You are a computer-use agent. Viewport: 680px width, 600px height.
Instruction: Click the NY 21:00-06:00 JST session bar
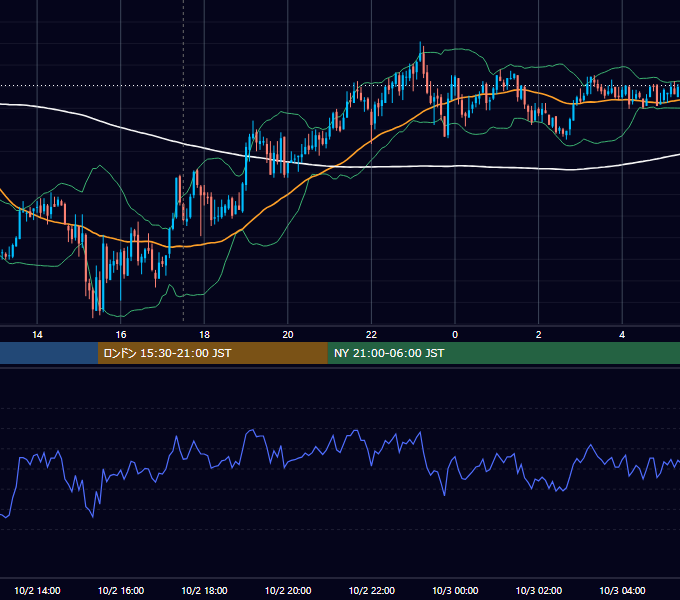pos(503,353)
